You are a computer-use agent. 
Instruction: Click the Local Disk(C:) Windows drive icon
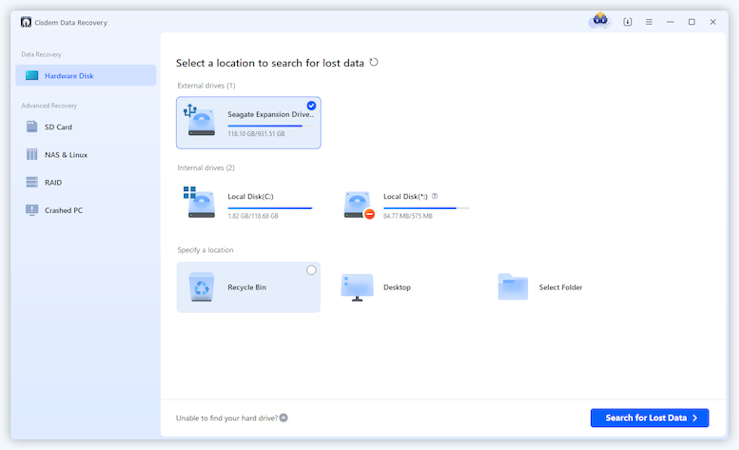(x=199, y=203)
